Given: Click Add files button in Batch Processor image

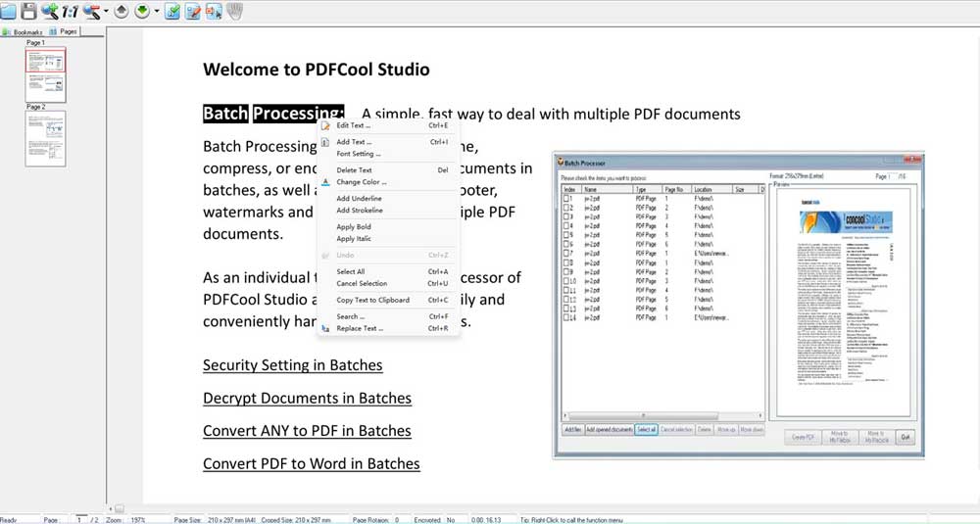Looking at the screenshot, I should (x=573, y=430).
